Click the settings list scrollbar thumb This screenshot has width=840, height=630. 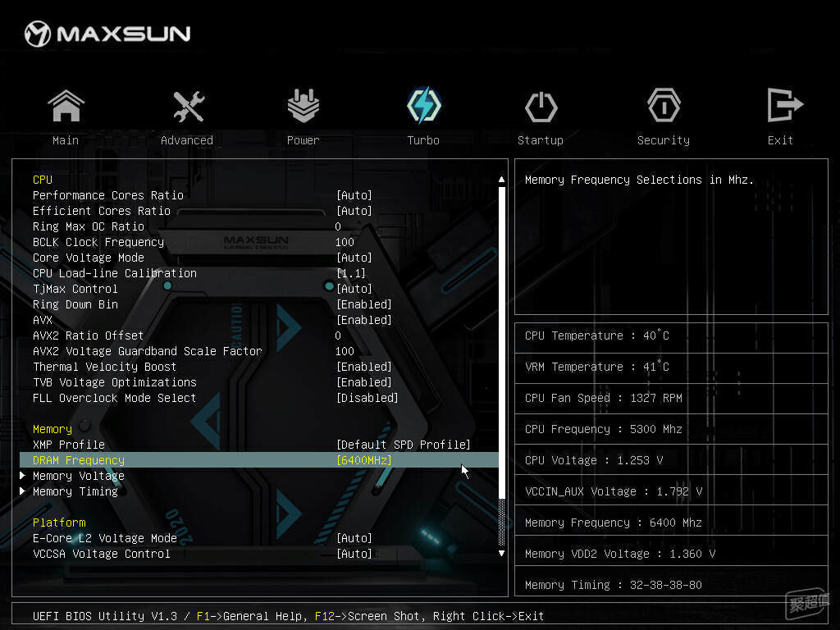tap(501, 341)
